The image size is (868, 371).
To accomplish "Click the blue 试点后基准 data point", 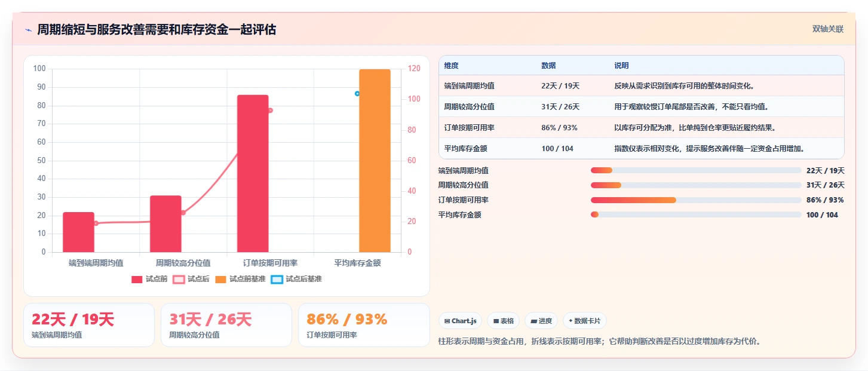I will click(x=357, y=94).
